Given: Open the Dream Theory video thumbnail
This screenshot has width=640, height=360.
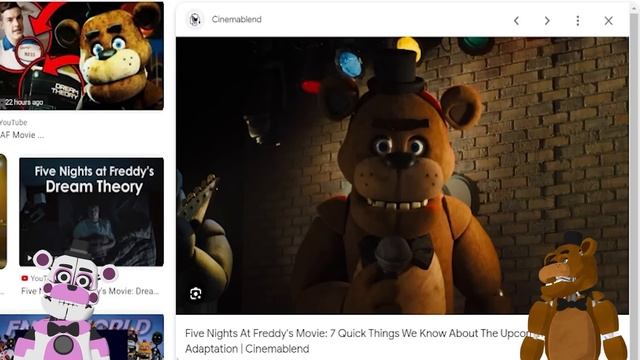Looking at the screenshot, I should [x=91, y=212].
